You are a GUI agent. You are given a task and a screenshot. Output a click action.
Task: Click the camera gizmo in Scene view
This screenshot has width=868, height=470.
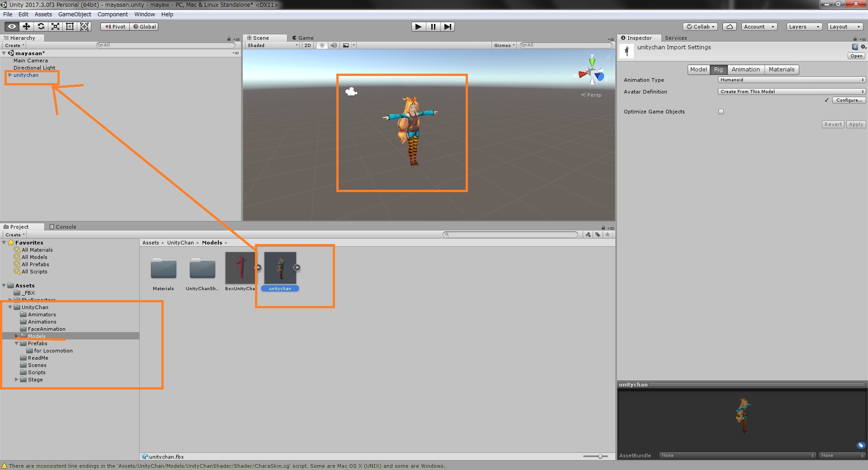tap(351, 92)
